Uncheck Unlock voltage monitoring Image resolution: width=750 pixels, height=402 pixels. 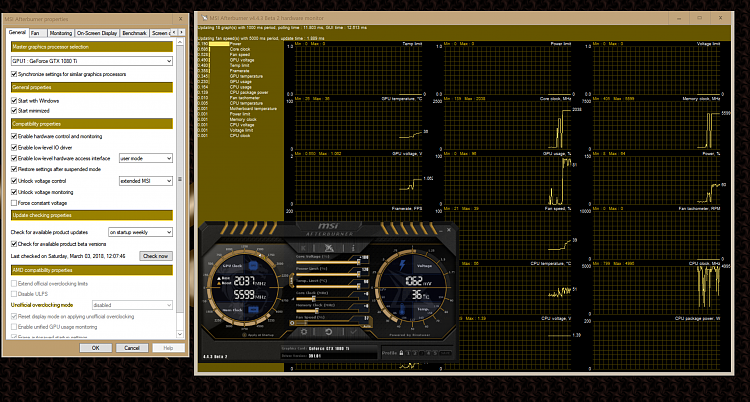click(x=14, y=192)
